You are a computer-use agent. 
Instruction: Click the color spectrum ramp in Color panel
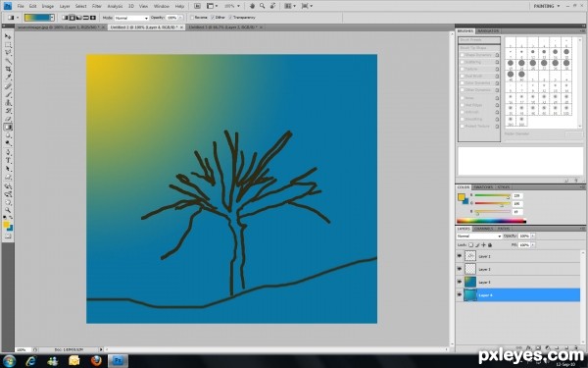click(x=491, y=221)
